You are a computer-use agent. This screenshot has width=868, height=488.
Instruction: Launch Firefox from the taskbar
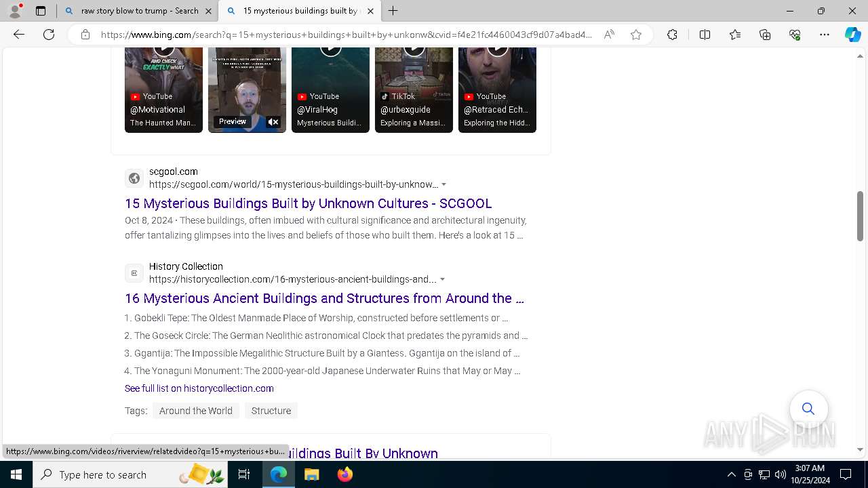coord(344,474)
